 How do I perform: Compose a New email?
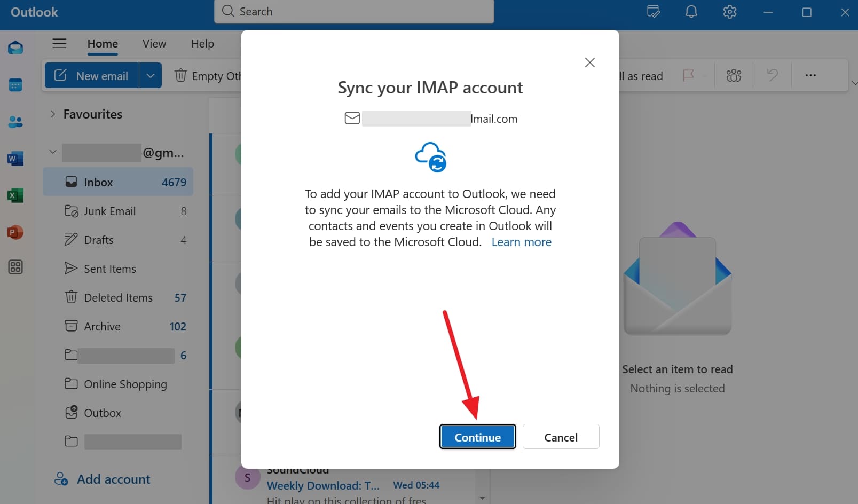(x=92, y=75)
